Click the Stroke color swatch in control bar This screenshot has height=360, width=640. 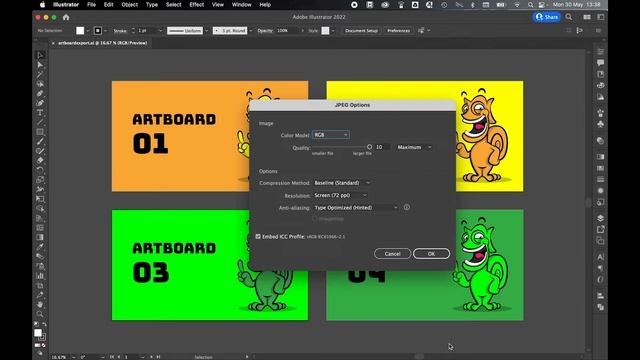tap(98, 31)
